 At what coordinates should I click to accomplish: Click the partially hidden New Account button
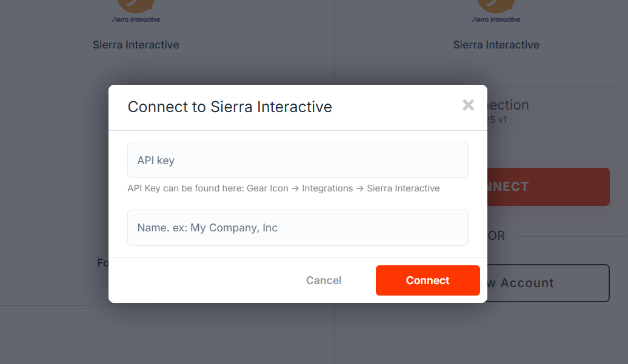pos(549,283)
